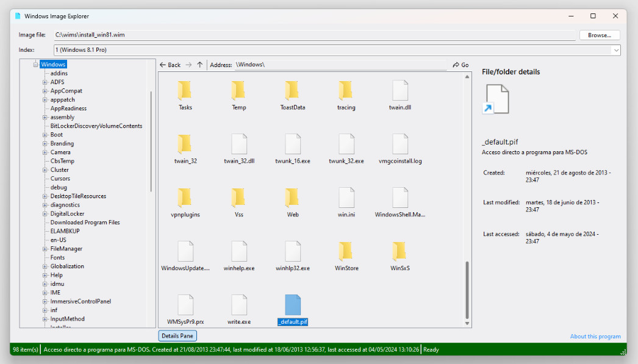638x364 pixels.
Task: Select the win.ini file icon
Action: click(346, 198)
